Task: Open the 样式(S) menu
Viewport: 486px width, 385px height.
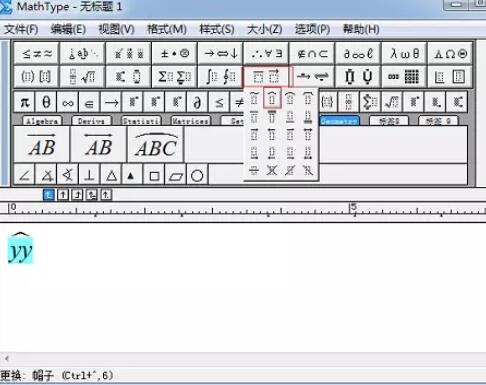Action: coord(217,29)
